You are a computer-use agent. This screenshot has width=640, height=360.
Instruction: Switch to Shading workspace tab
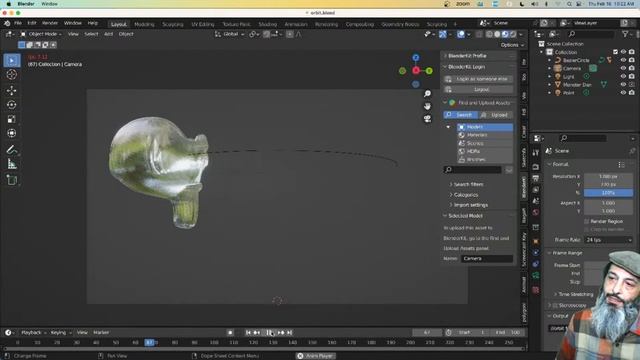click(268, 24)
